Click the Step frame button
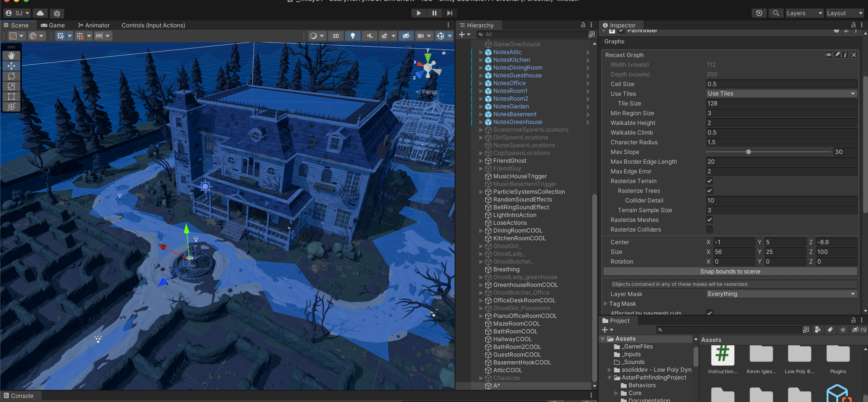Viewport: 868px width, 402px height. coord(450,13)
